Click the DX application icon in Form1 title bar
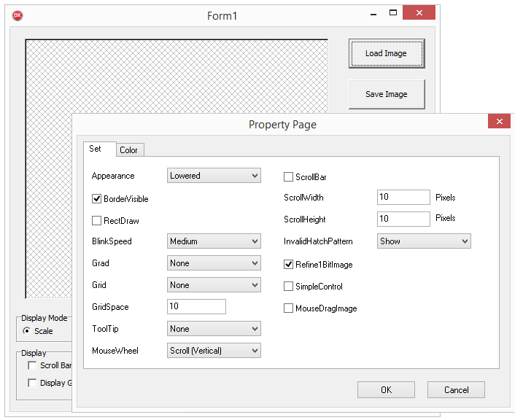 (x=18, y=15)
